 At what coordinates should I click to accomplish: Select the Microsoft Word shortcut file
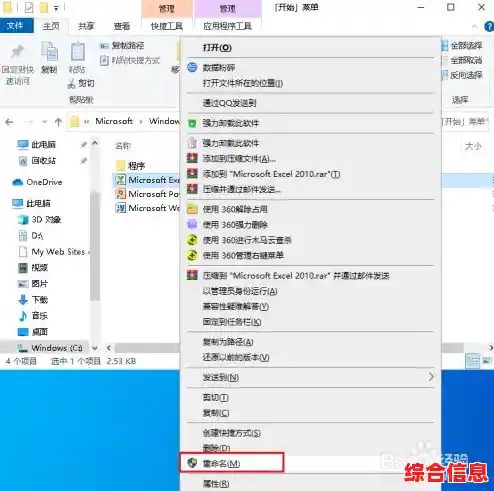pyautogui.click(x=147, y=208)
